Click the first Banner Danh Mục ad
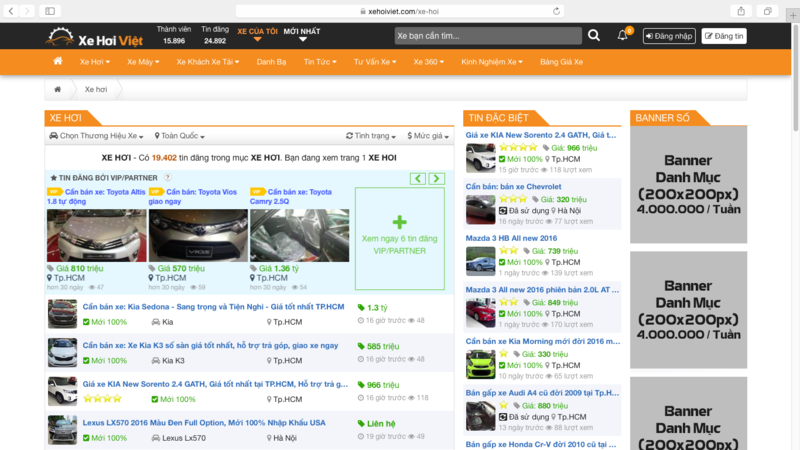Image resolution: width=800 pixels, height=450 pixels. click(688, 184)
